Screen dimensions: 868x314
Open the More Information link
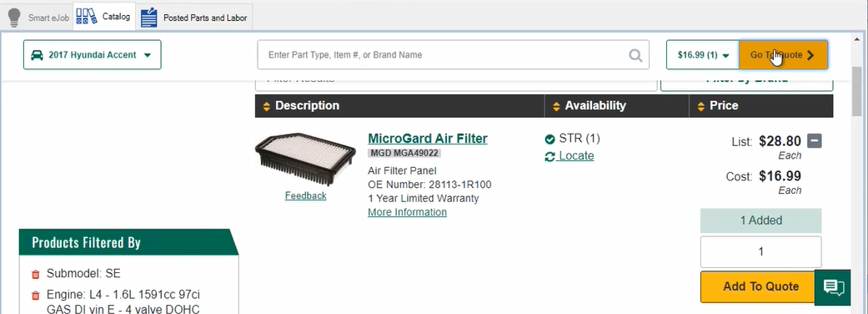(x=407, y=212)
